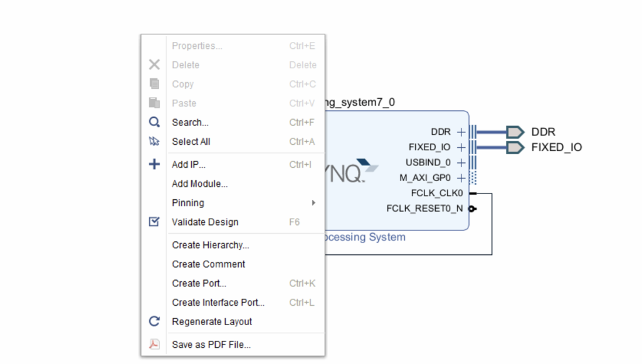Choose Create Comment option

[x=209, y=264]
